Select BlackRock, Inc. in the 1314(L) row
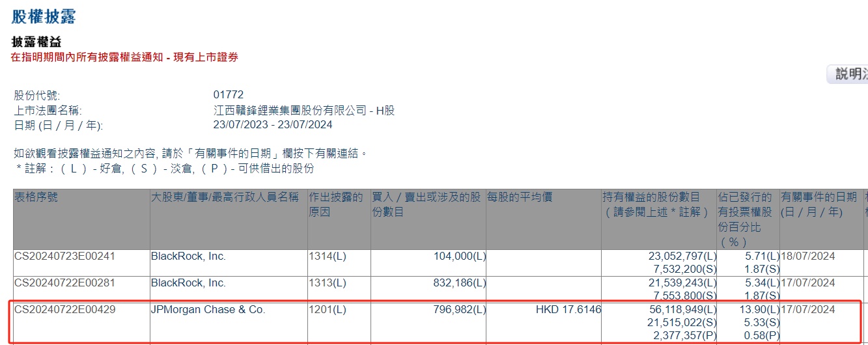 click(x=188, y=256)
